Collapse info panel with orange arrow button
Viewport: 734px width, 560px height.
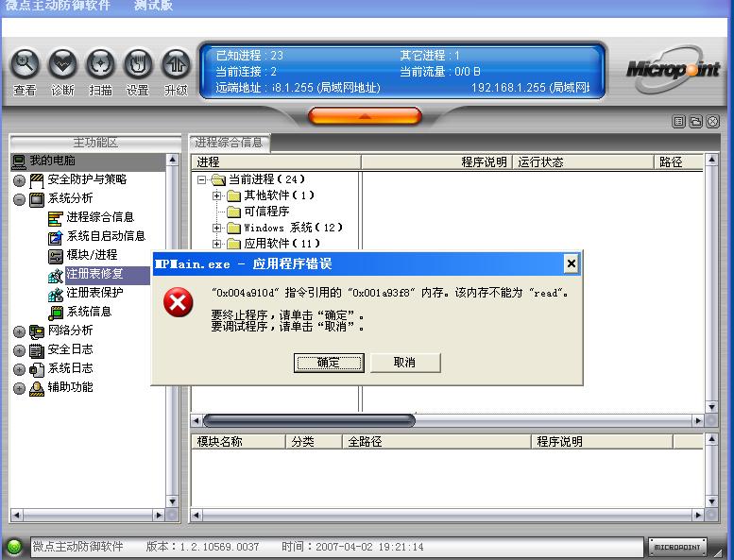[365, 116]
